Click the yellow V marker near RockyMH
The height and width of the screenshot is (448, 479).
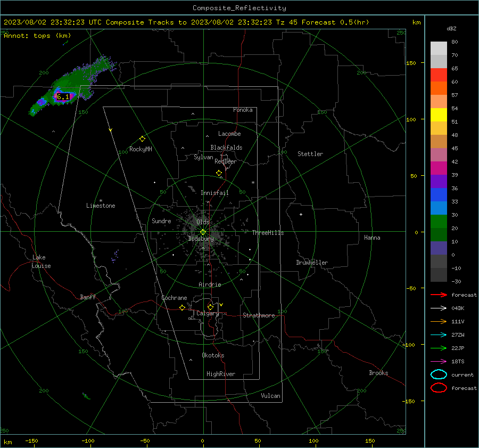coord(111,130)
